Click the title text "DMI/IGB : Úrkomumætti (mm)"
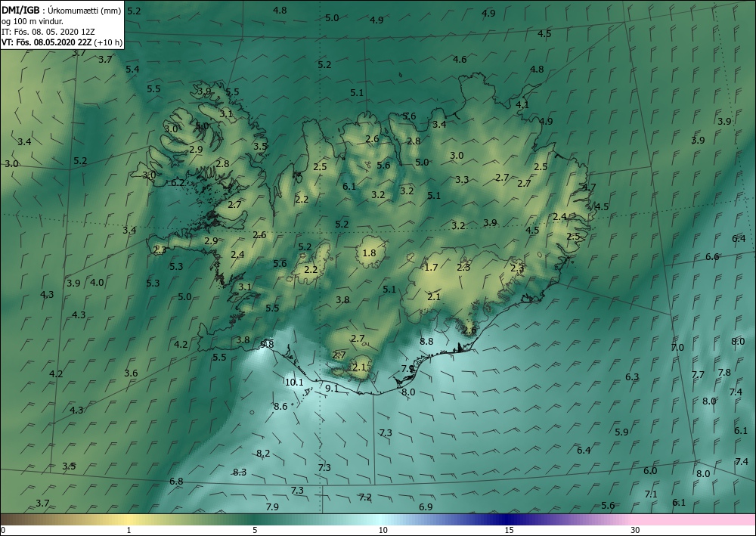This screenshot has width=756, height=536. (x=61, y=10)
